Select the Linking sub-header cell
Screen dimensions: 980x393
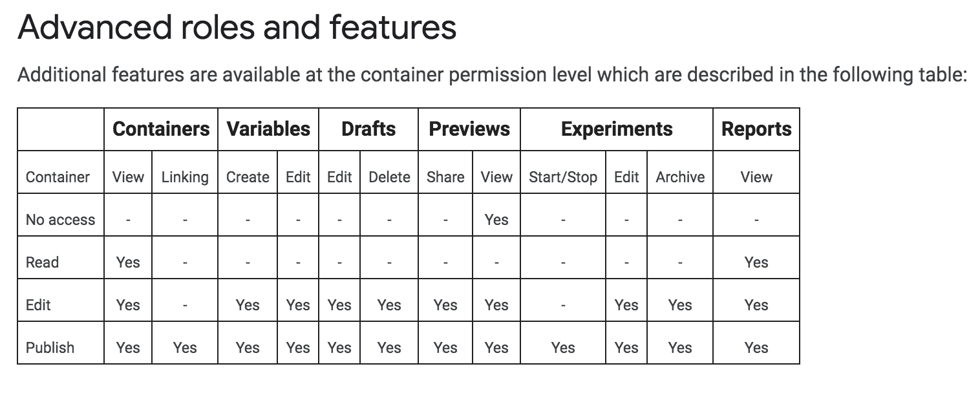[185, 177]
